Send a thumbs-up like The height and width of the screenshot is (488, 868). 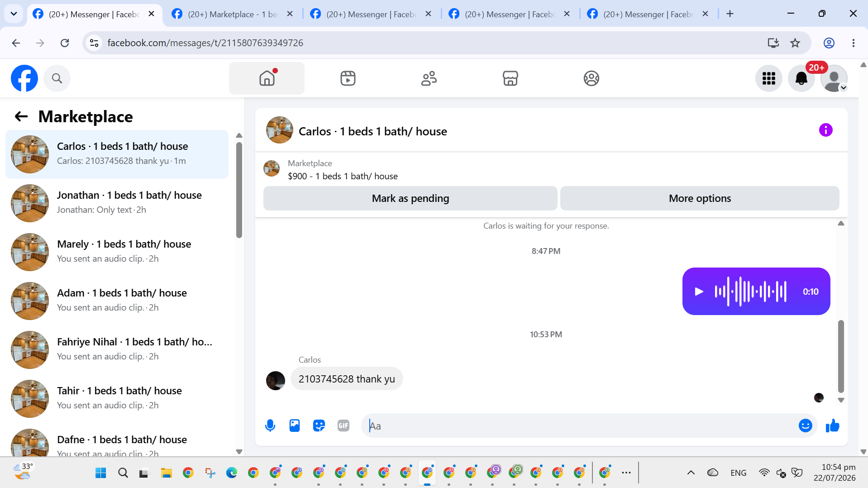[x=832, y=426]
